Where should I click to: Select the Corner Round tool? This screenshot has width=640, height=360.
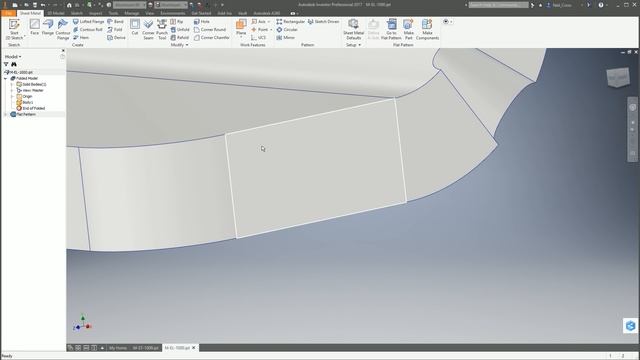point(210,29)
